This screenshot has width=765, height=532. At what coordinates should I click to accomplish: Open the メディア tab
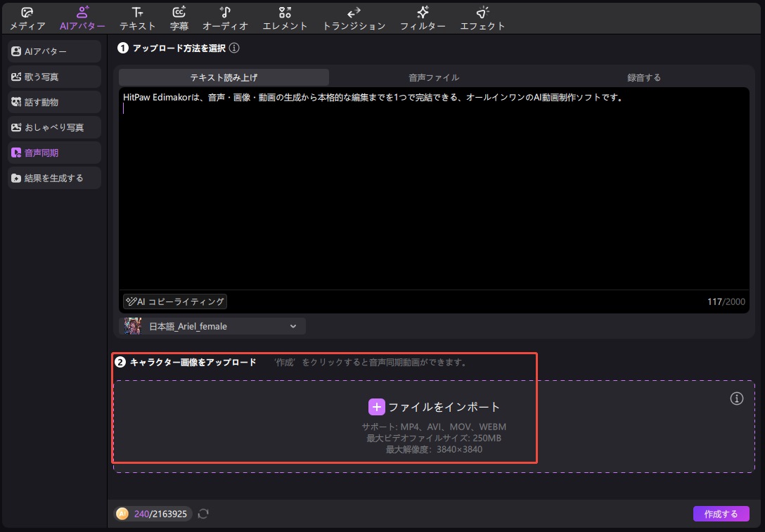click(x=27, y=18)
